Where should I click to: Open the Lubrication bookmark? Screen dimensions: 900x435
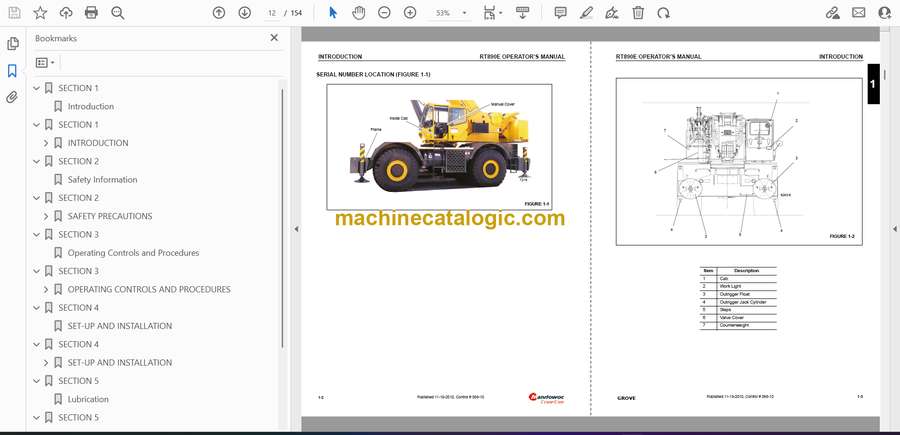click(x=88, y=399)
